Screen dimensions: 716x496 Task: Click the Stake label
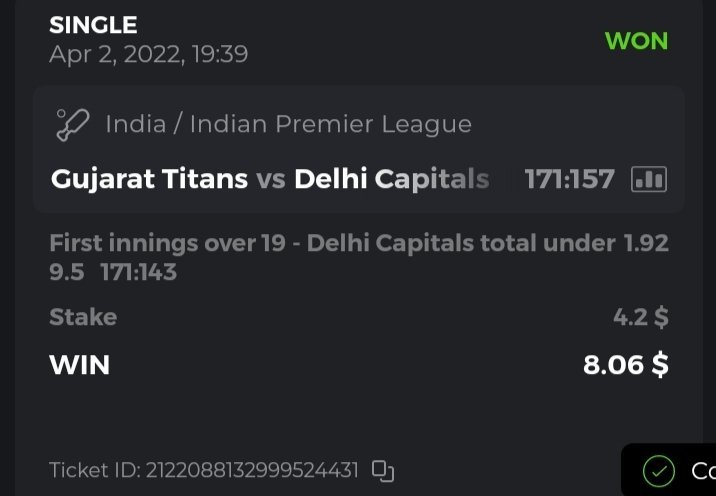coord(83,317)
